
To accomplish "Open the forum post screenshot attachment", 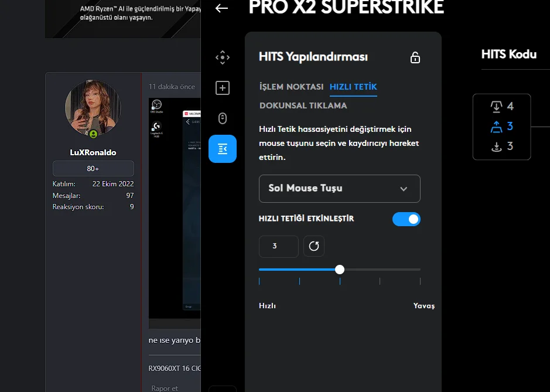I will 175,213.
